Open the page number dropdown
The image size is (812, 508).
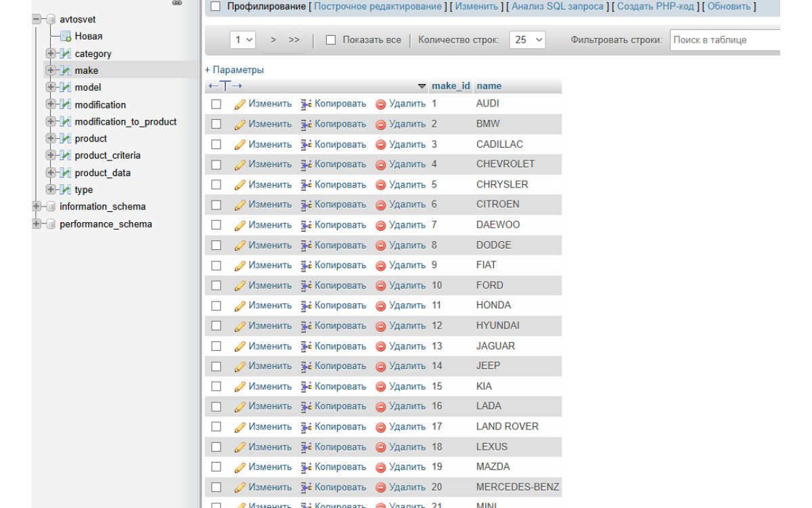[x=242, y=40]
